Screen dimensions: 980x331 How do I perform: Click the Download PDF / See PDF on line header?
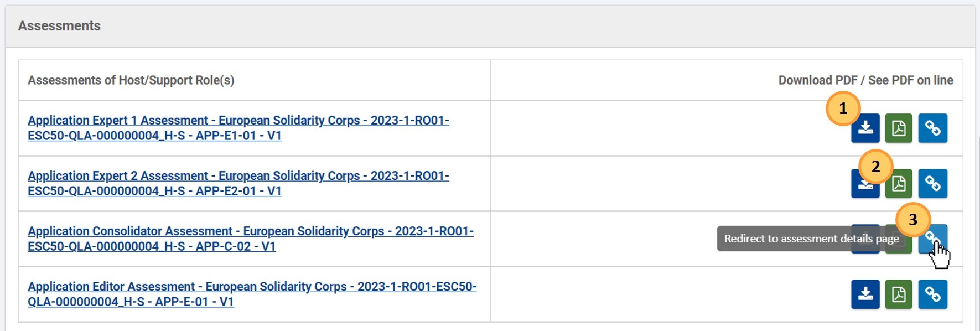coord(865,80)
